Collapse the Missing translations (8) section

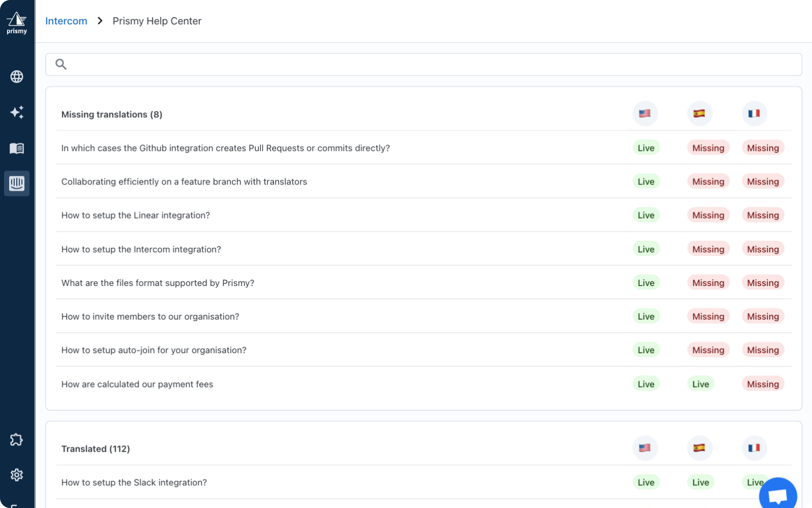[x=112, y=114]
